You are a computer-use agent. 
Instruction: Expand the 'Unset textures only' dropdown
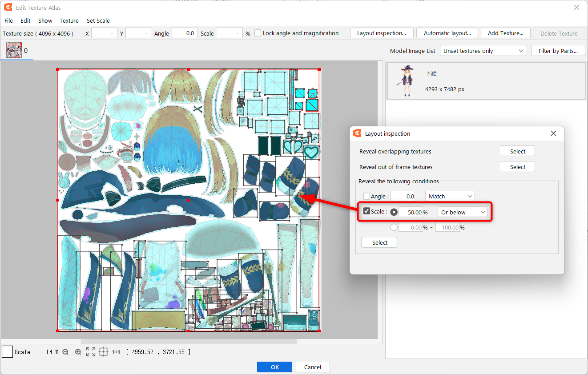[x=483, y=51]
